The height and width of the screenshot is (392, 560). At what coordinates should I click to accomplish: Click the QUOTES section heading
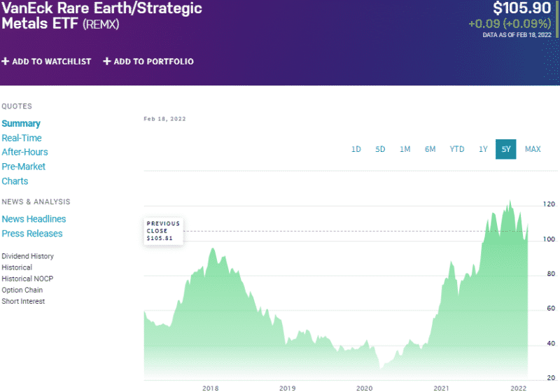[x=17, y=106]
